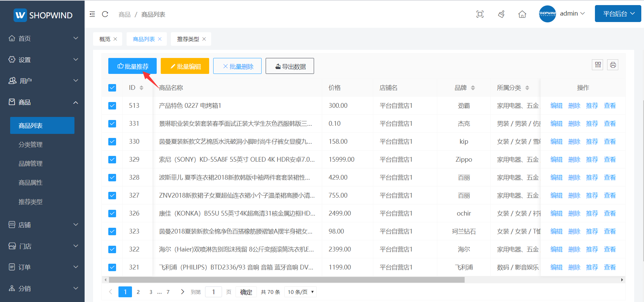644x302 pixels.
Task: Click 查看 for product ID 329
Action: (x=610, y=160)
